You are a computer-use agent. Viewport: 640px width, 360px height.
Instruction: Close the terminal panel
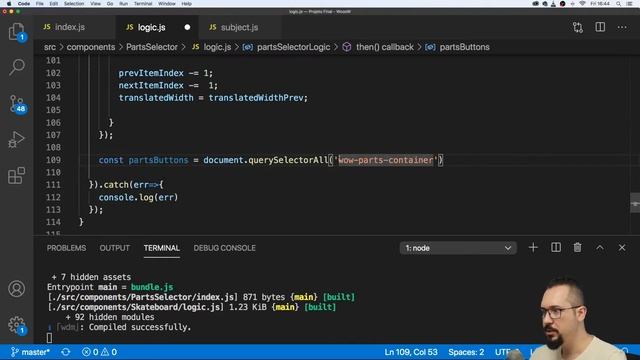tap(622, 248)
